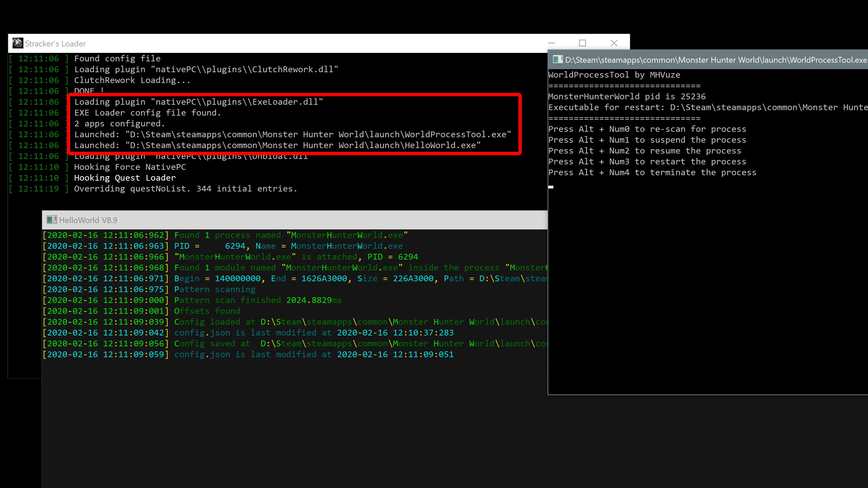Click the "Config loaded at" line
Screen dimensions: 868x488
361,322
